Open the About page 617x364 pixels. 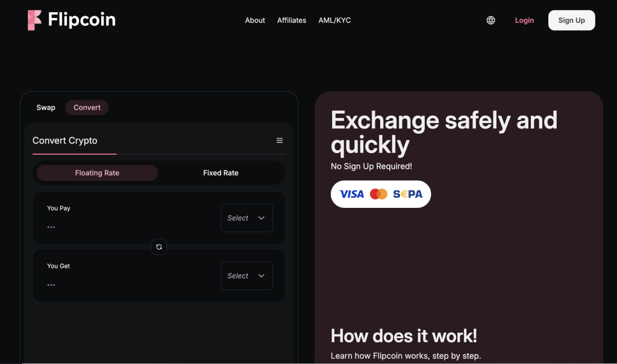[x=255, y=20]
